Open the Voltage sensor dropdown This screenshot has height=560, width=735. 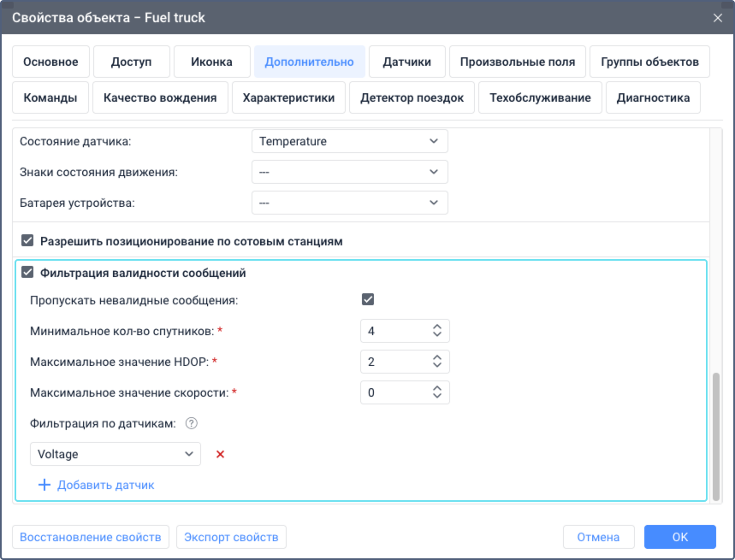115,455
